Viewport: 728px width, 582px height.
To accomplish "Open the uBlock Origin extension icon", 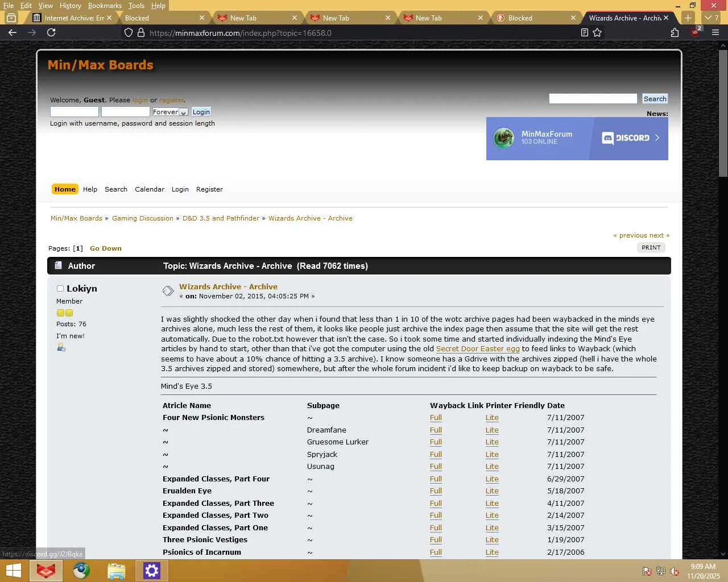I will pyautogui.click(x=695, y=32).
